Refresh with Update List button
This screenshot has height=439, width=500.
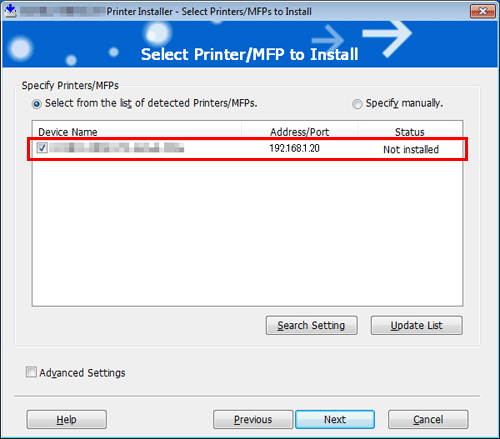(x=417, y=325)
